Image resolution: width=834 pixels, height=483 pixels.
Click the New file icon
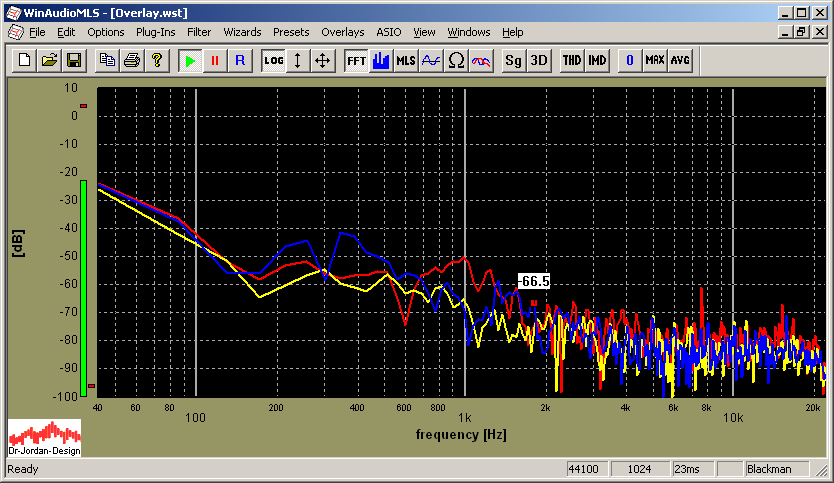tap(26, 60)
